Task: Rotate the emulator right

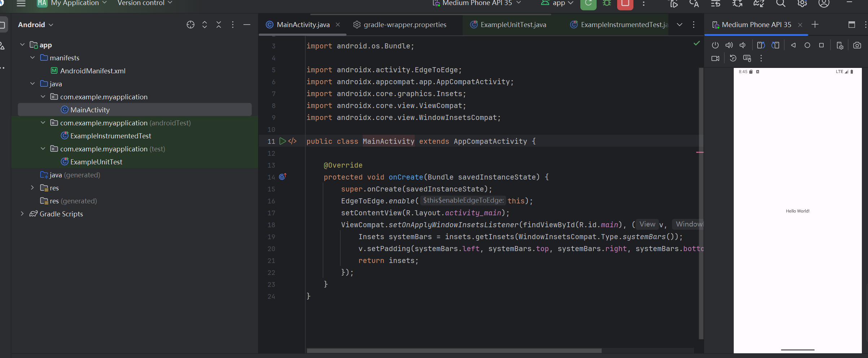Action: click(x=775, y=46)
